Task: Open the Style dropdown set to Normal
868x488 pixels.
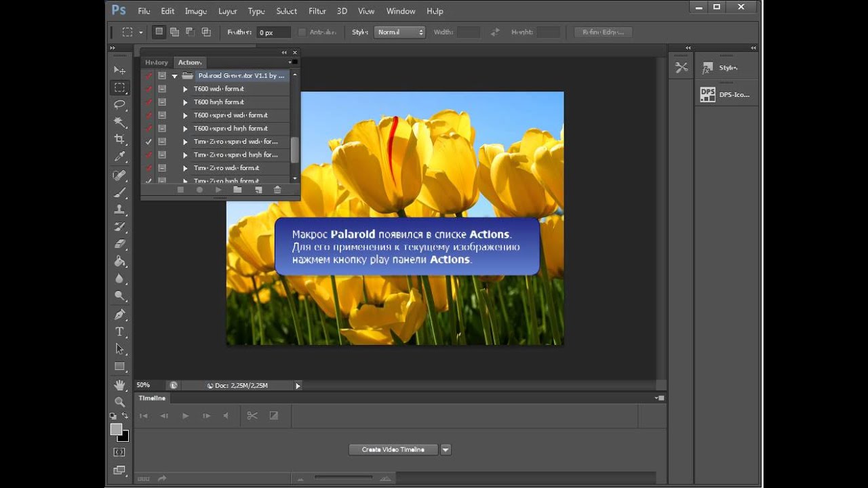Action: pos(399,32)
